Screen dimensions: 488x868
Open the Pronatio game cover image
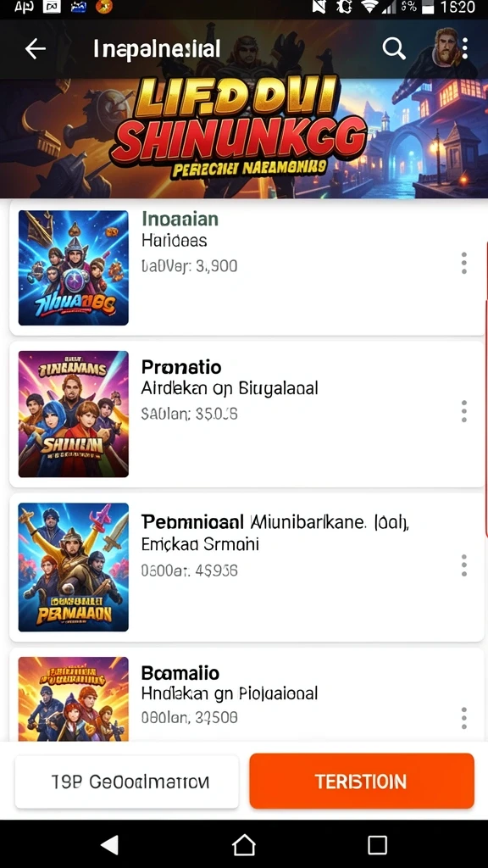[74, 414]
